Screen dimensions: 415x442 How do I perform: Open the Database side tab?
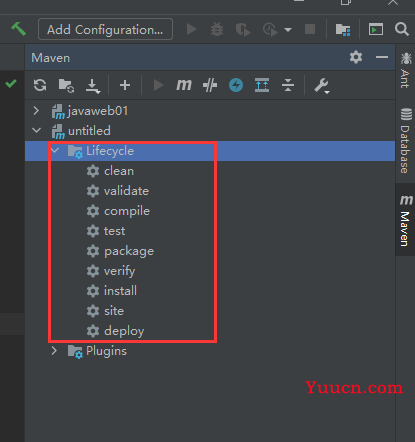click(406, 141)
